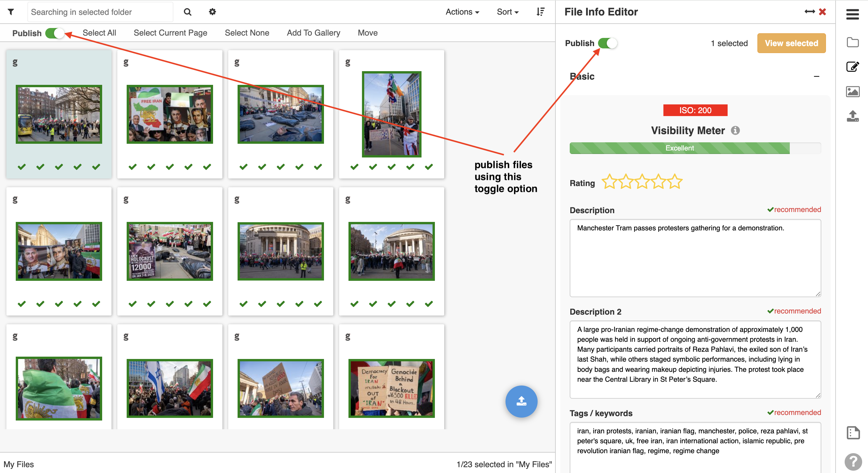Click into the Description 2 text area

pyautogui.click(x=695, y=359)
